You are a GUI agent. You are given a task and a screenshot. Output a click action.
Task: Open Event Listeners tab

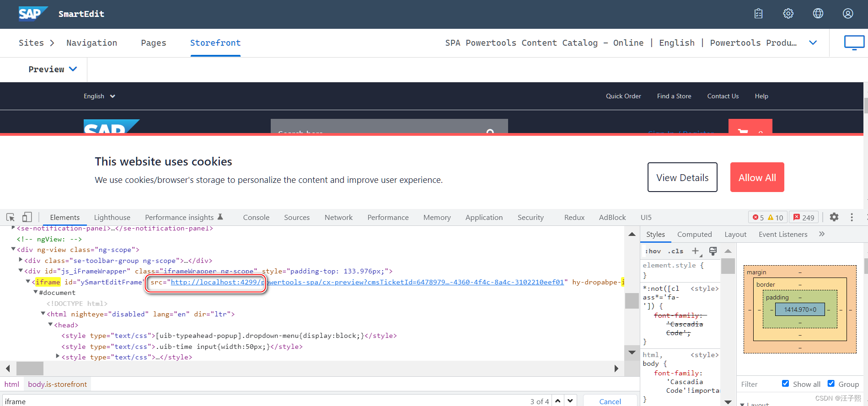pyautogui.click(x=783, y=234)
